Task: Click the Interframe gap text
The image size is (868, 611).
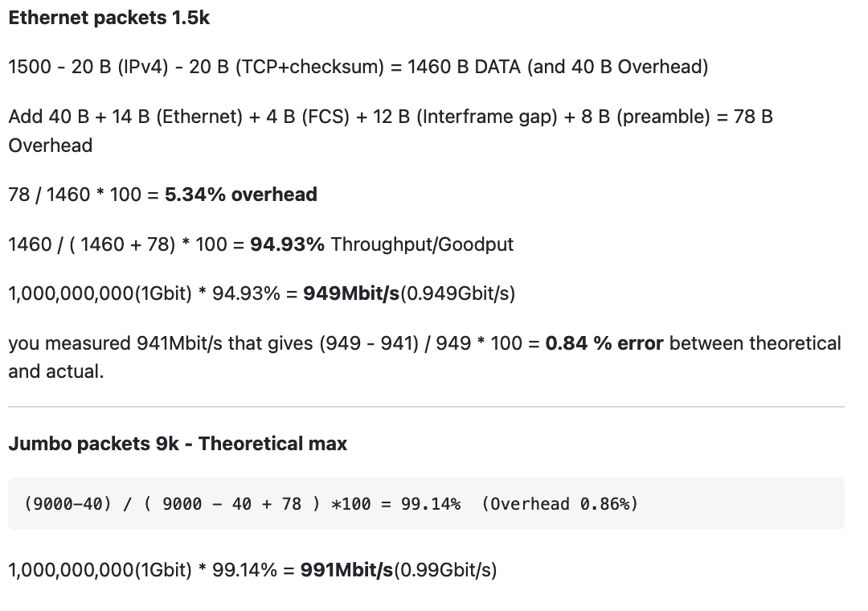Action: pos(486,117)
